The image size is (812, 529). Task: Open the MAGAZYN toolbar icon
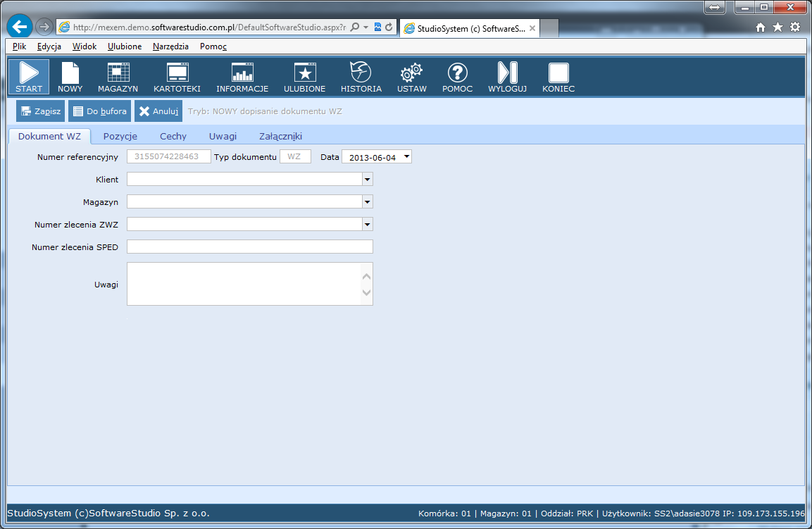pyautogui.click(x=118, y=77)
